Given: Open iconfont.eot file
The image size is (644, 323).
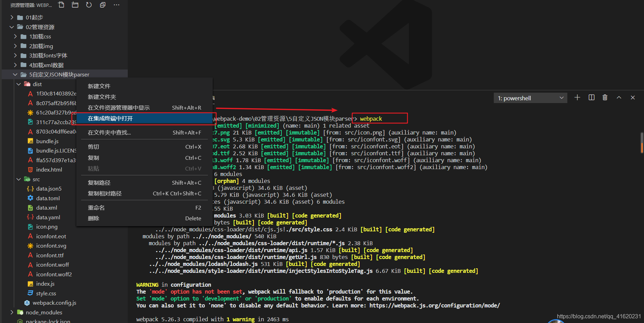Looking at the screenshot, I should pos(51,236).
